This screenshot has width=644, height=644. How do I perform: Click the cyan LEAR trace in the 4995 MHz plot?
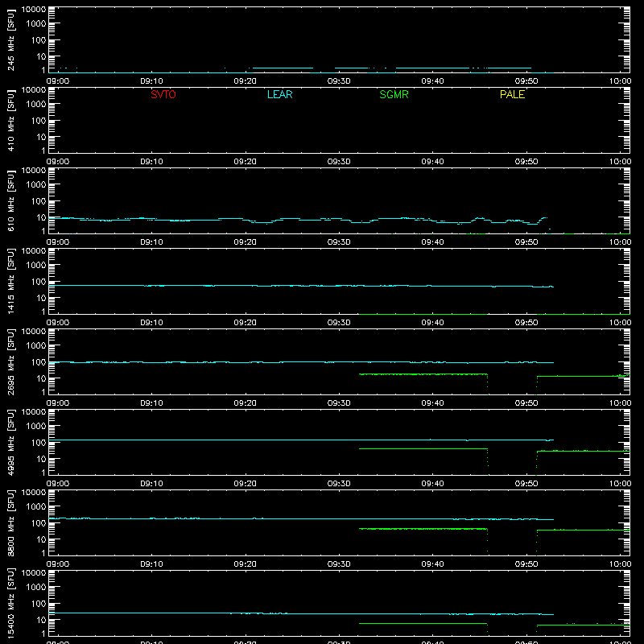301,440
